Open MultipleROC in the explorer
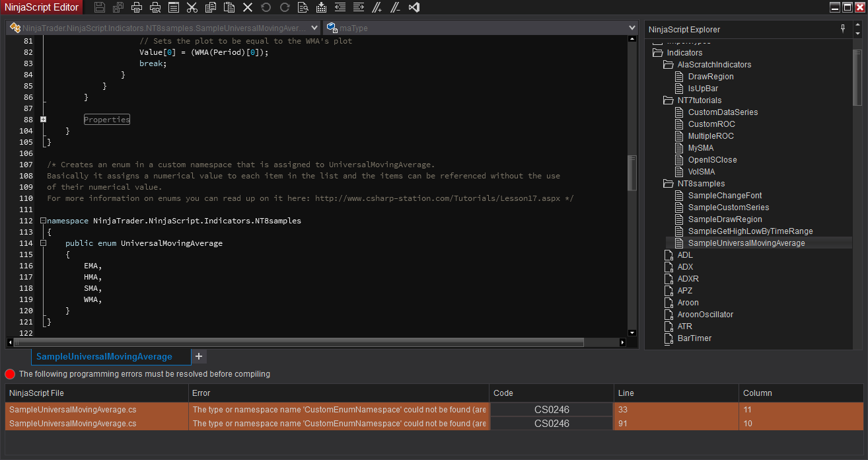868x460 pixels. [x=711, y=136]
